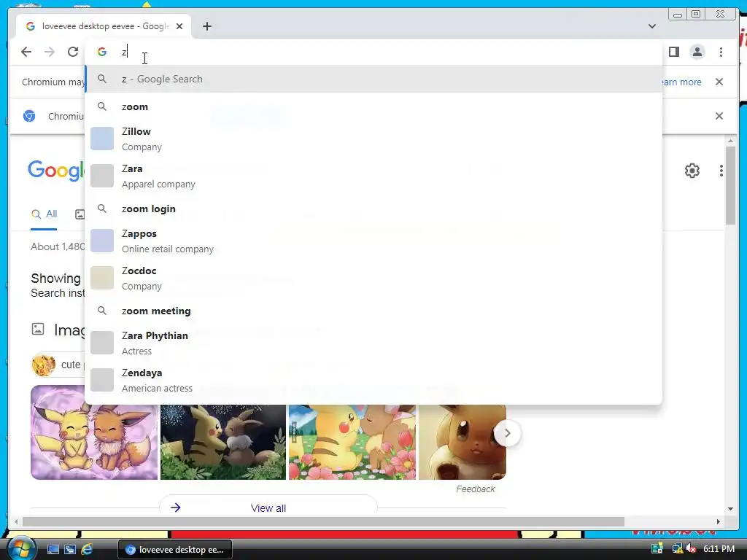Dismiss the second Chromium infobar
747x560 pixels.
pos(719,116)
